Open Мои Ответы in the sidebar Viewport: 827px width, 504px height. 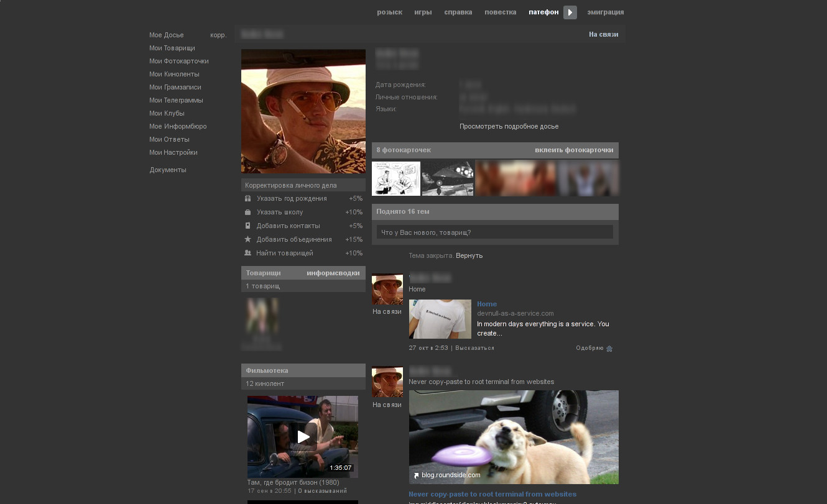pyautogui.click(x=169, y=140)
